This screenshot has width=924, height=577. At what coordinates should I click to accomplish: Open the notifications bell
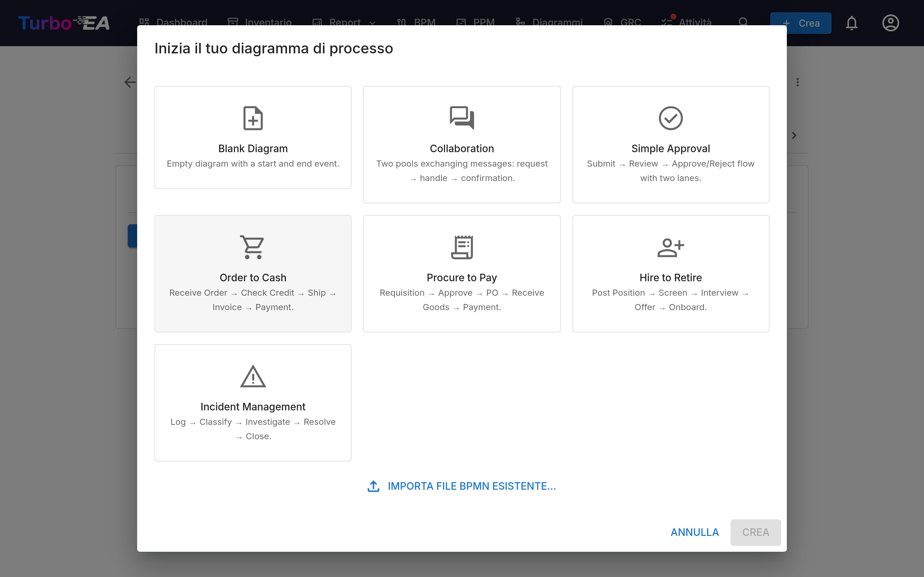(851, 23)
